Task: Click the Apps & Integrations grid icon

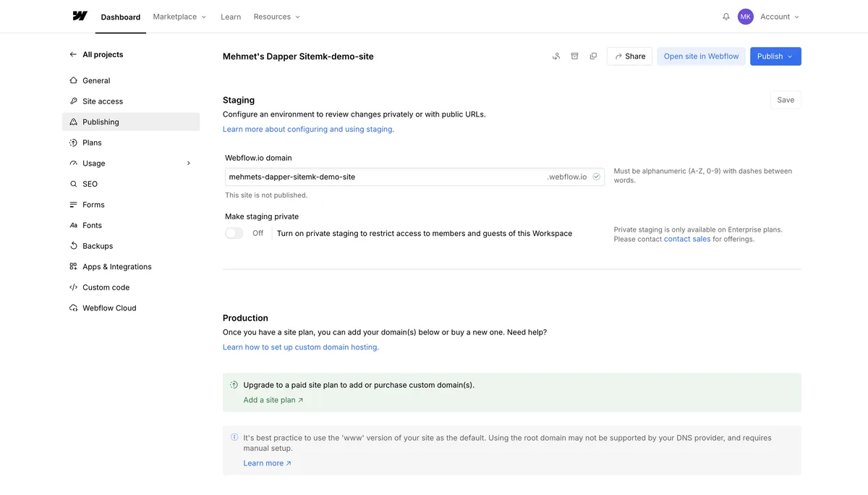Action: click(73, 266)
